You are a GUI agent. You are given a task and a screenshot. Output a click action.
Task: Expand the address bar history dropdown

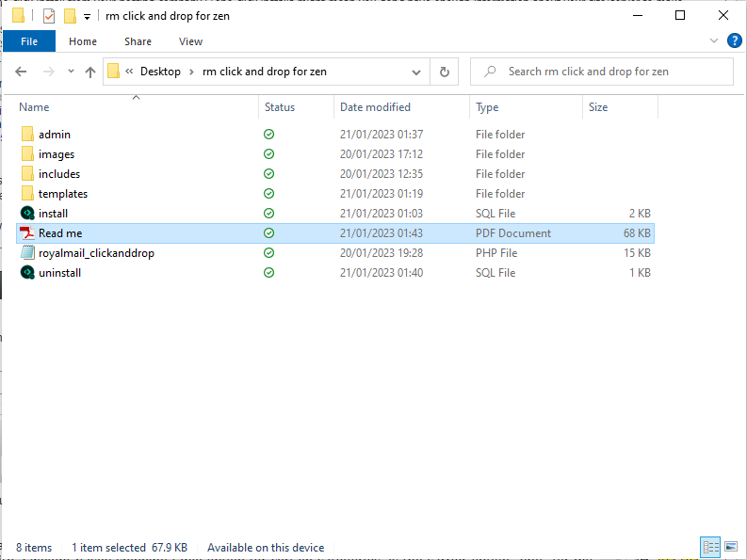coord(416,72)
